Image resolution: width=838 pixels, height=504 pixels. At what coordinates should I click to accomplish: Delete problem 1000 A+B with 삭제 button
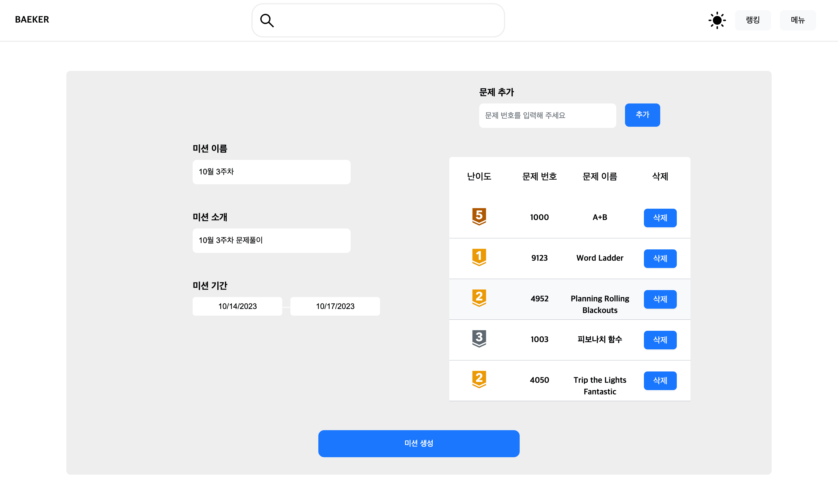(660, 218)
